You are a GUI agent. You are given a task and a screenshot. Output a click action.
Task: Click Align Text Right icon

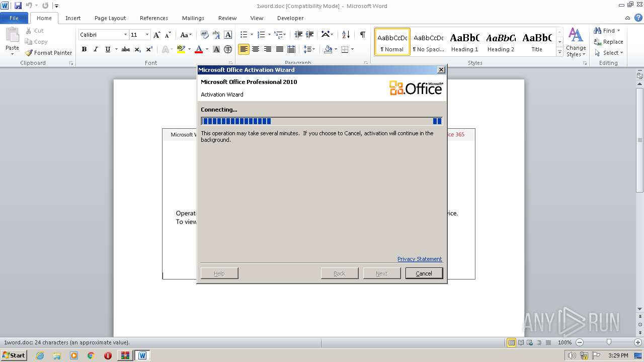click(267, 49)
